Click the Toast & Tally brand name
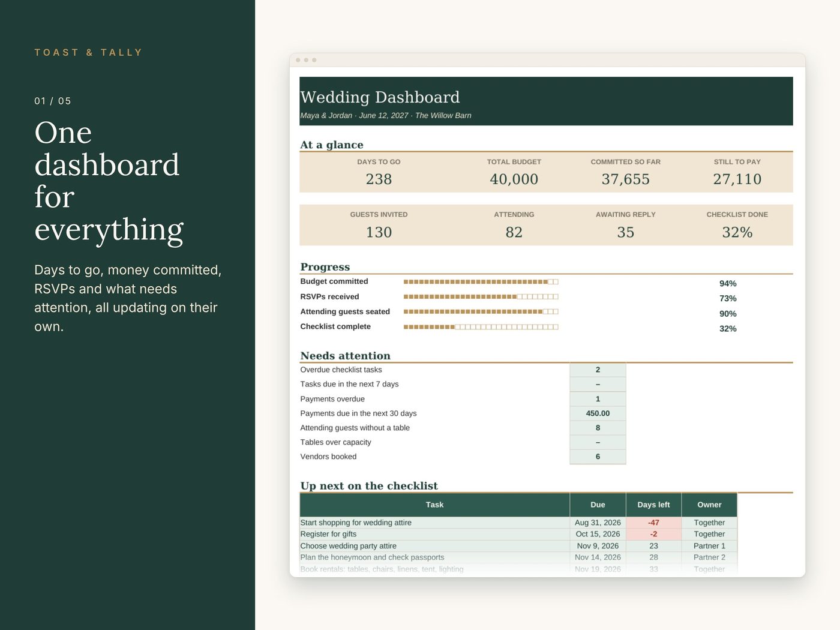The height and width of the screenshot is (630, 840). click(88, 52)
